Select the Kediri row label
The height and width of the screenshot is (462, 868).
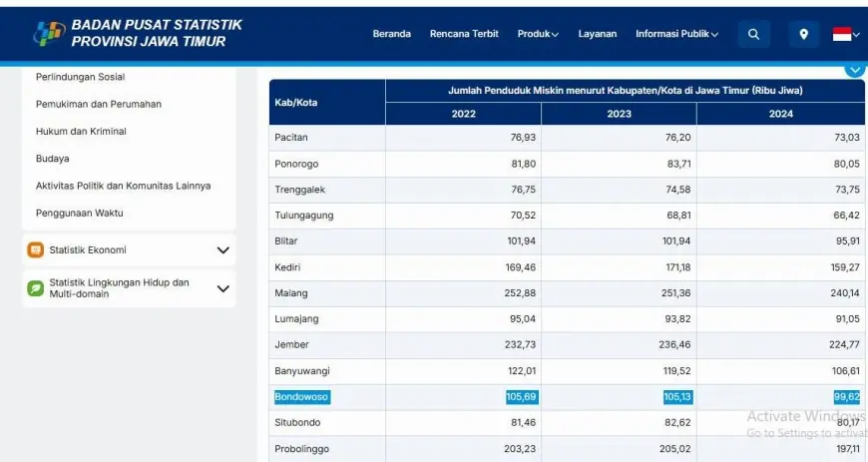287,267
